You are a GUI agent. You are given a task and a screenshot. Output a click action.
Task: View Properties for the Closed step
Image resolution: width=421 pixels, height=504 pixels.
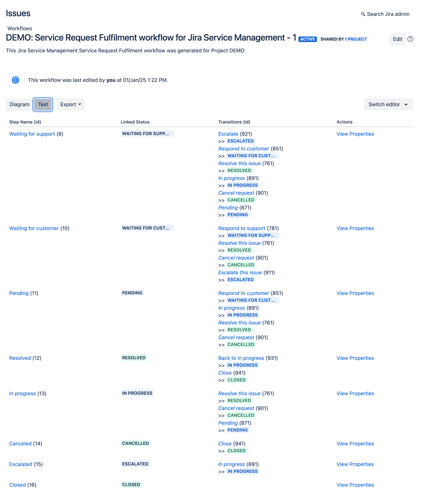[355, 485]
